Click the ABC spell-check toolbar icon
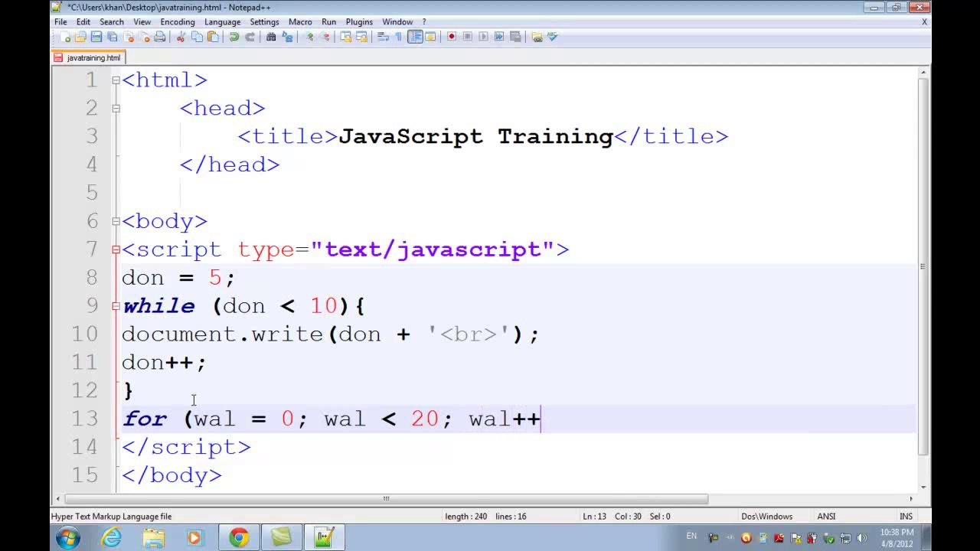This screenshot has width=980, height=551. (x=552, y=37)
